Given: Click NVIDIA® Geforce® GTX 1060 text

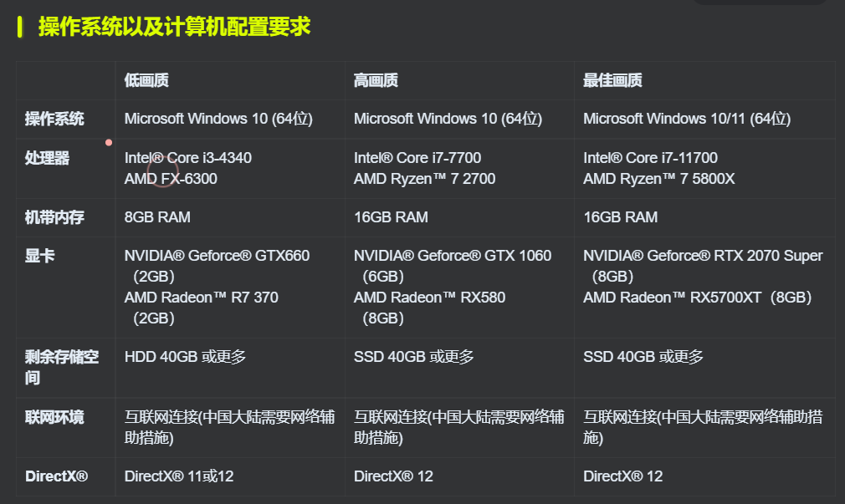Looking at the screenshot, I should click(453, 255).
